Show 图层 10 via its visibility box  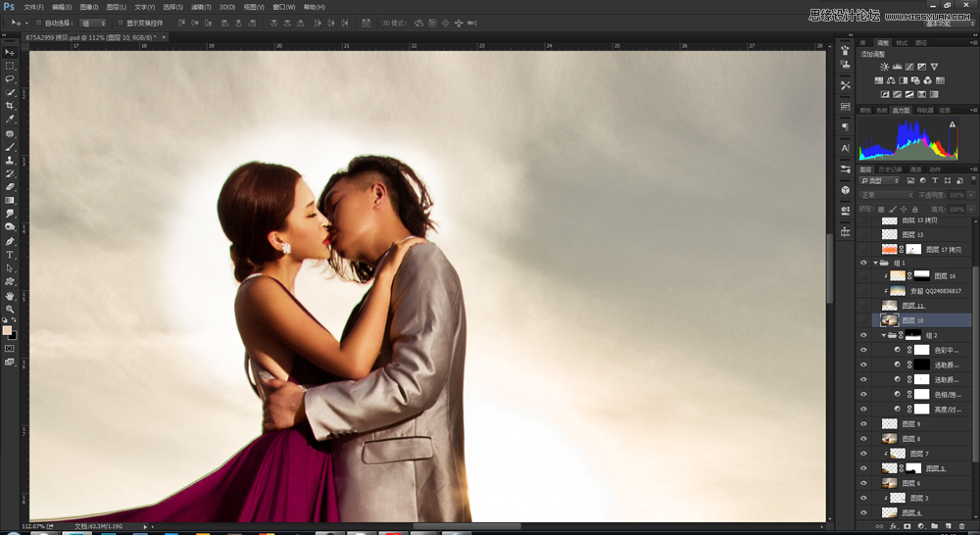[863, 320]
